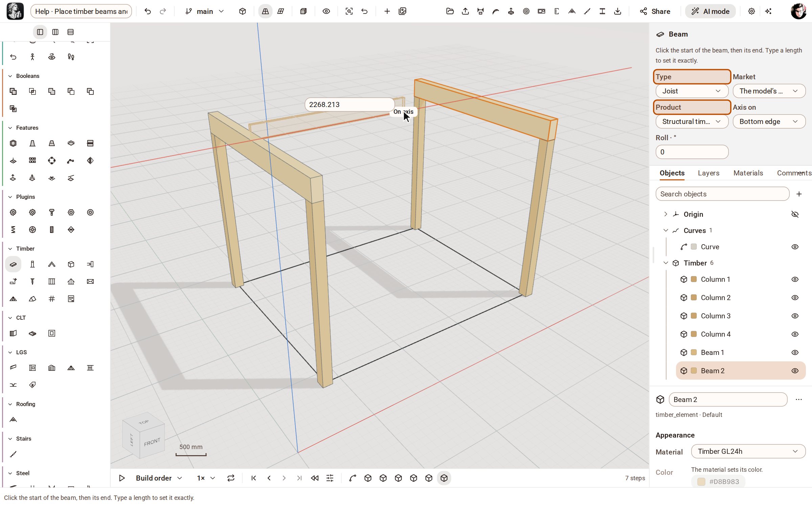Collapse the Timber tool section
Viewport: 812px width, 508px height.
(10, 249)
